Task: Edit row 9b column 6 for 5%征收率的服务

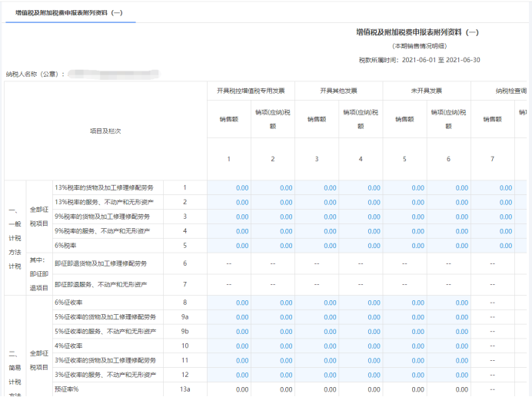Action: (x=448, y=332)
